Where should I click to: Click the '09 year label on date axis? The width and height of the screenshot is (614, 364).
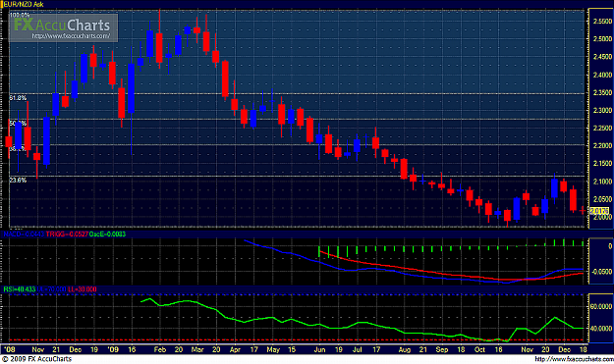point(113,349)
